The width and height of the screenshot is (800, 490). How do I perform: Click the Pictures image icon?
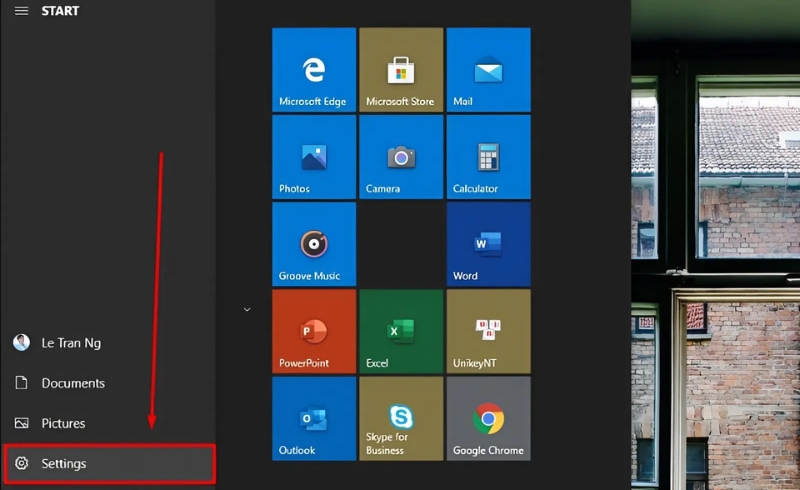coord(21,423)
